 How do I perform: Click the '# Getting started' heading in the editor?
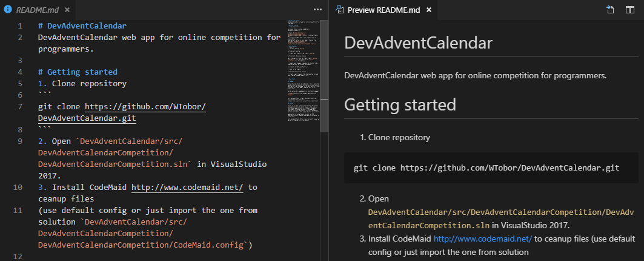(x=78, y=72)
